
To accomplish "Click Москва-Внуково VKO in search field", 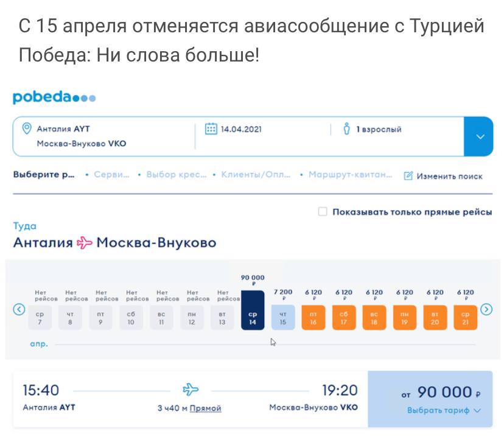I will point(82,143).
